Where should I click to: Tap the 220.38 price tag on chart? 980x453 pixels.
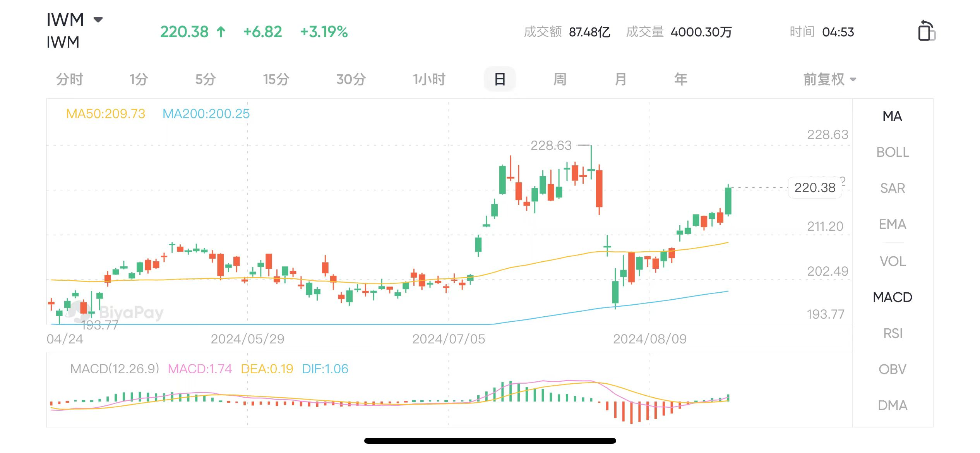click(815, 188)
